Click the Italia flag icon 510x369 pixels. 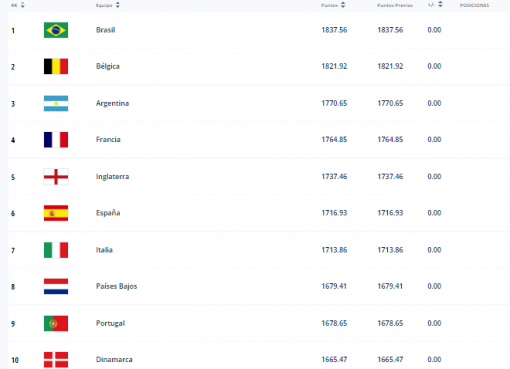point(56,250)
